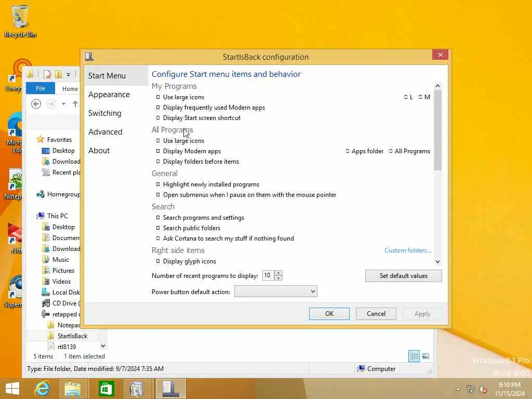Select the All Programs radio option

[x=391, y=151]
